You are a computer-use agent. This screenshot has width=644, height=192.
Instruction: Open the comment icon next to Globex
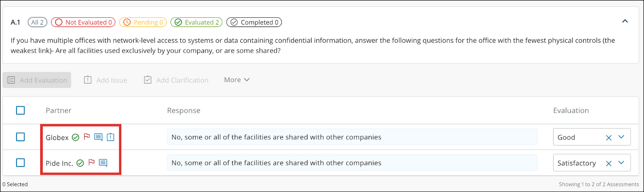point(98,137)
